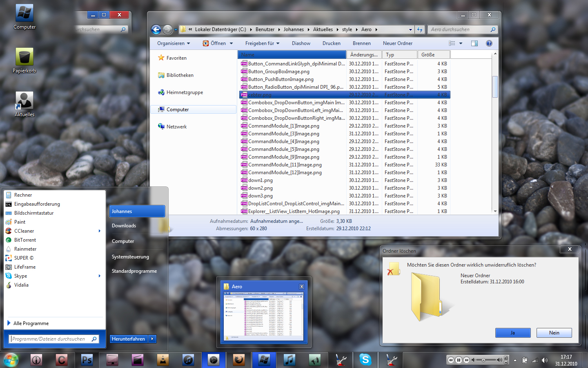Click the Windows Start orb

[x=11, y=360]
